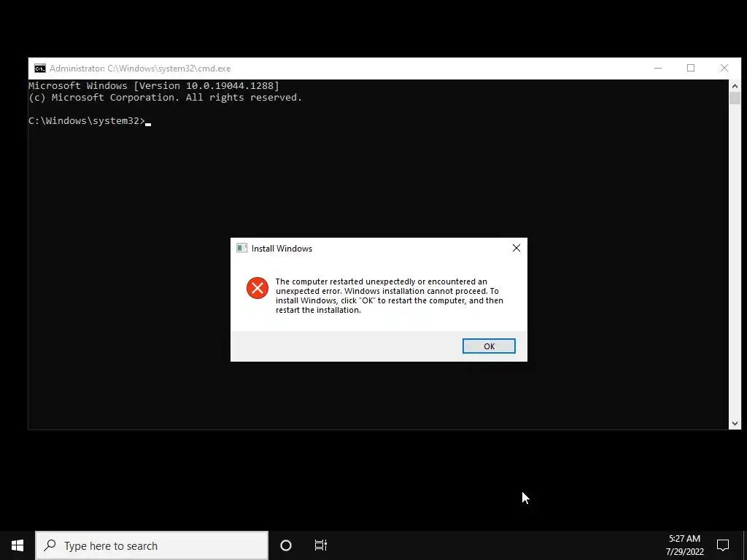747x560 pixels.
Task: Click the cmd scrollbar down arrow
Action: pyautogui.click(x=735, y=424)
